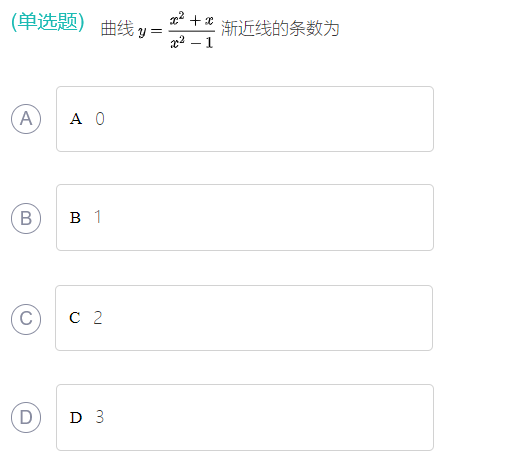Viewport: 525px width, 470px height.
Task: Click the word 曲线 in the question
Action: click(117, 28)
